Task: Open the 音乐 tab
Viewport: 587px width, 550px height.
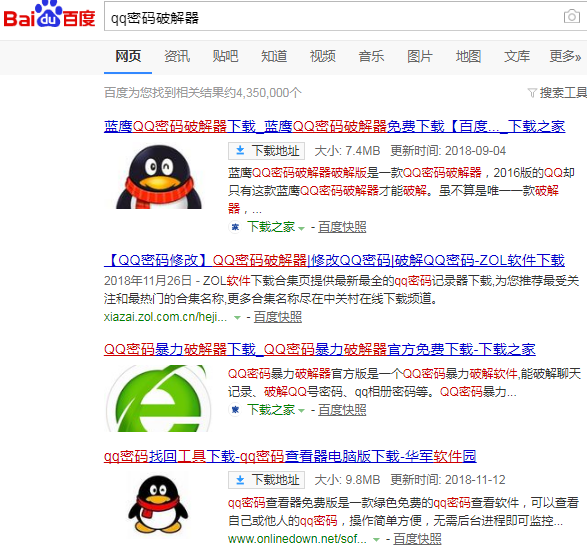Action: coord(371,56)
